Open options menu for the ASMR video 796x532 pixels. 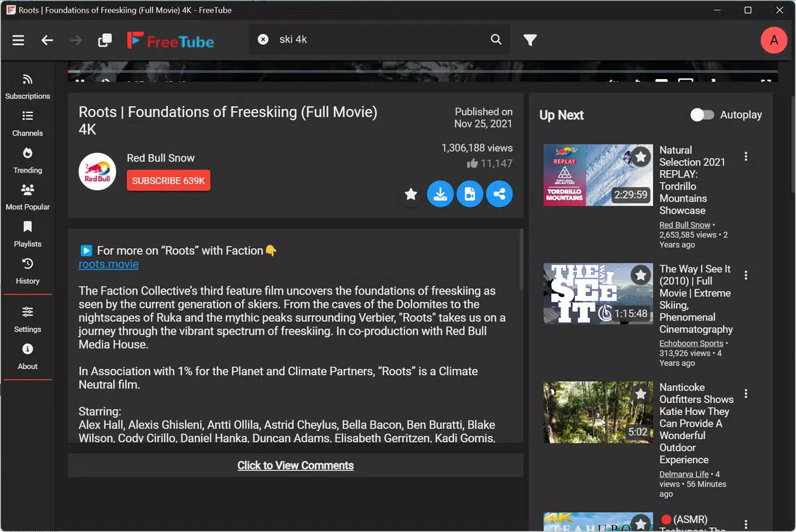(745, 524)
